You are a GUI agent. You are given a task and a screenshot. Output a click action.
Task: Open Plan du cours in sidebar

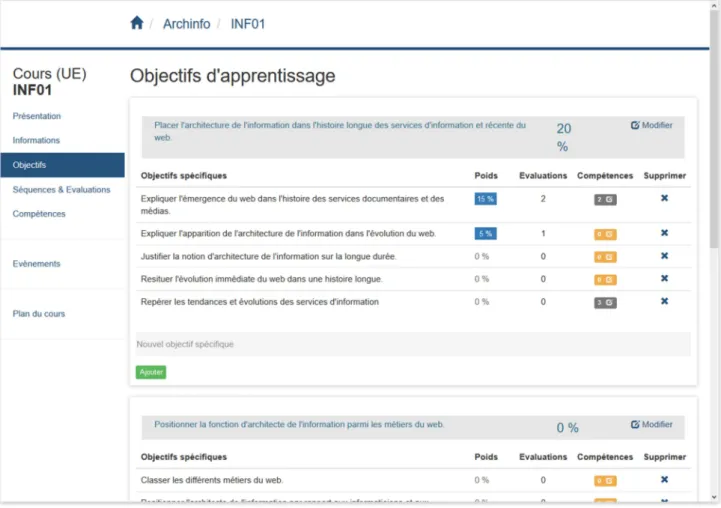(39, 314)
